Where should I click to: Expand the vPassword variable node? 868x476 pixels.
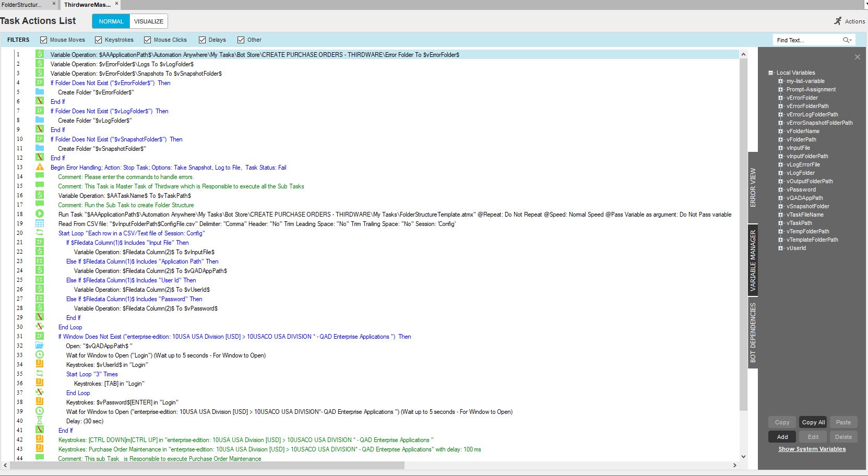coord(780,189)
